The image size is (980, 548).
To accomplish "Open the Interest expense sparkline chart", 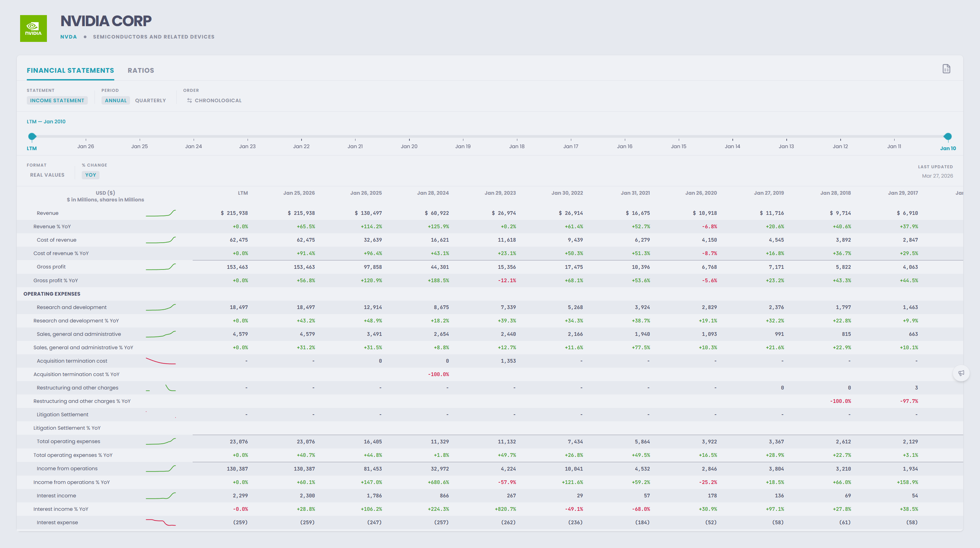I will pos(160,523).
